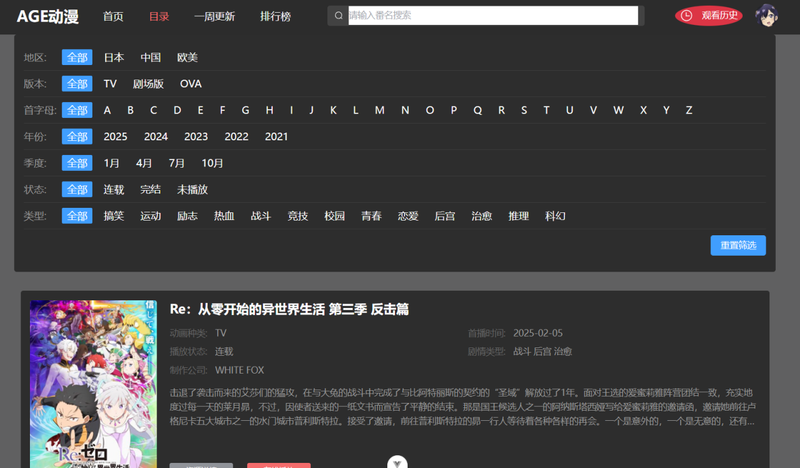Filter year by 2022
Viewport: 800px width, 468px height.
pos(236,137)
